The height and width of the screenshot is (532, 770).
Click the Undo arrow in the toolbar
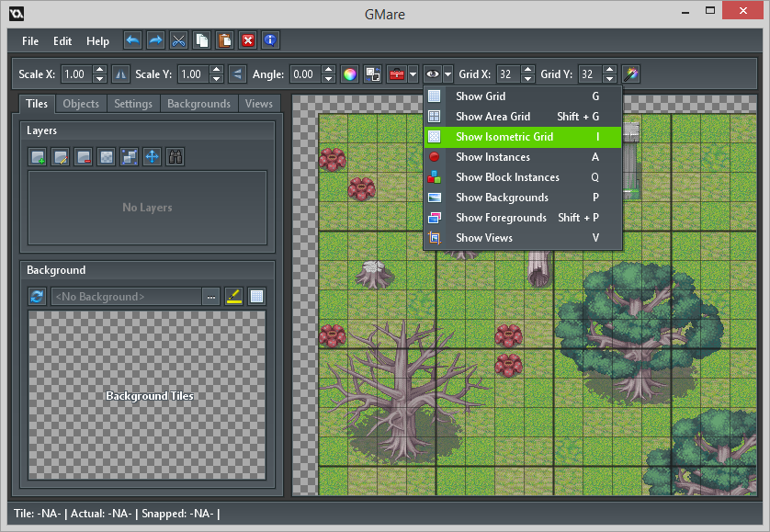coord(132,40)
